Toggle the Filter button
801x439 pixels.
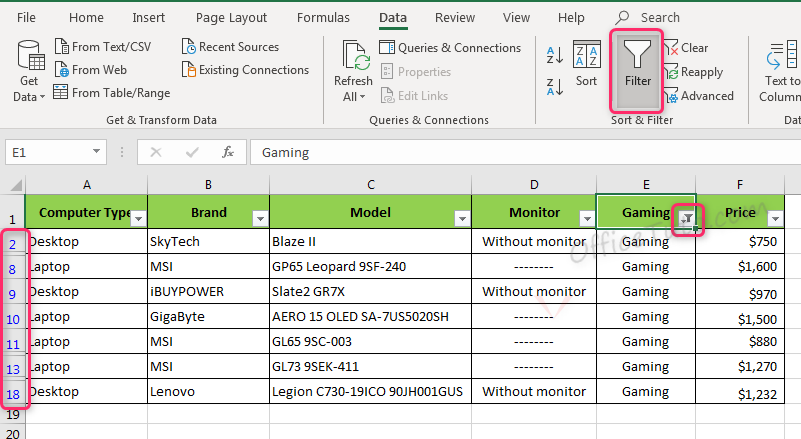(637, 71)
